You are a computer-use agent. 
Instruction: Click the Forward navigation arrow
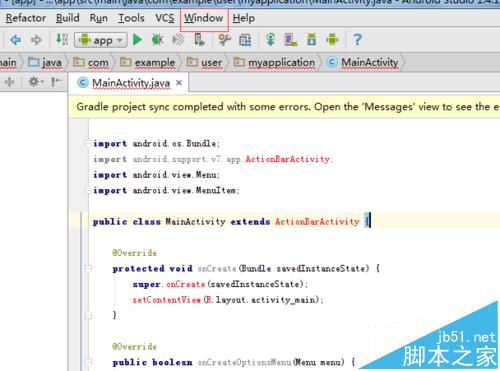(36, 40)
